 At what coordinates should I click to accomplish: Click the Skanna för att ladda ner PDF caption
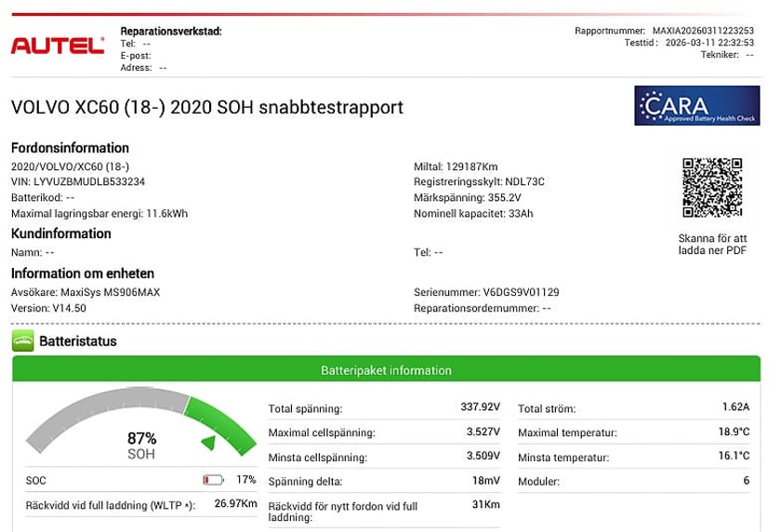pos(712,244)
